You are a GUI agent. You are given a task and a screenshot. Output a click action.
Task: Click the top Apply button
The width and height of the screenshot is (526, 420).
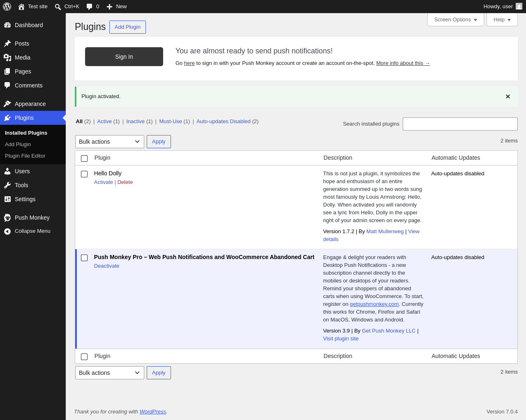(x=159, y=142)
